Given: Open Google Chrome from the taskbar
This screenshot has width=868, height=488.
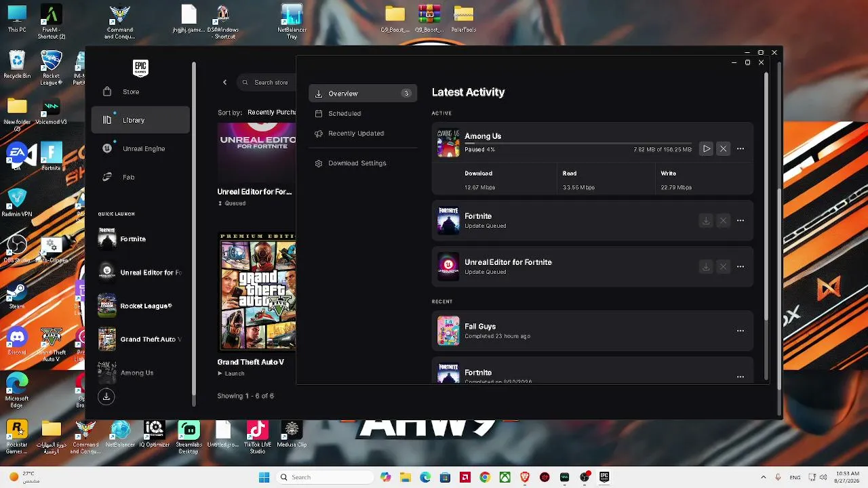Looking at the screenshot, I should pos(485,477).
